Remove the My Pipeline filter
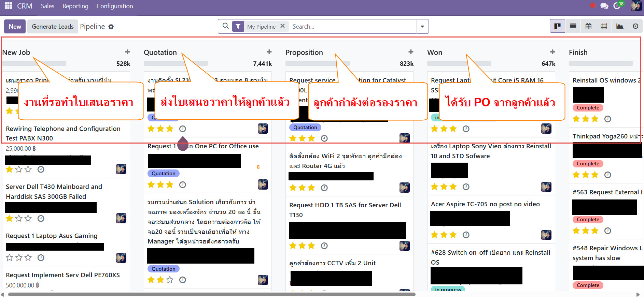The width and height of the screenshot is (644, 297). click(x=282, y=26)
